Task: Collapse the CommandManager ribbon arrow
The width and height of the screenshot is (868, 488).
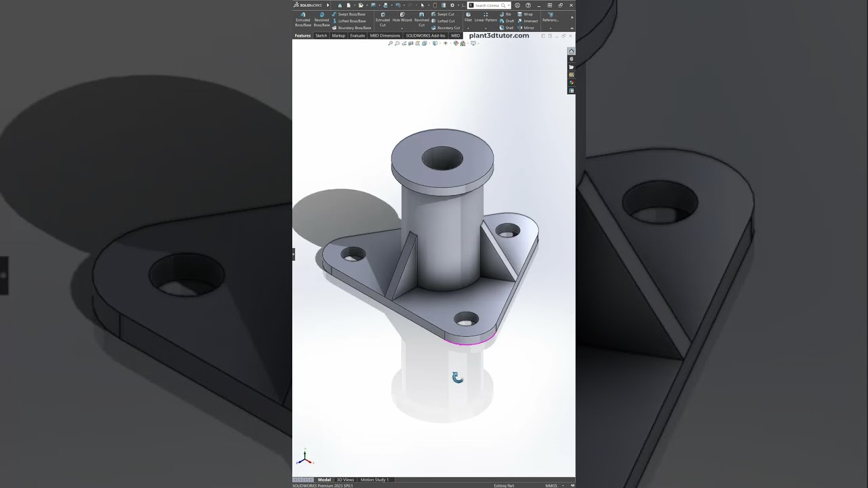Action: 572,28
